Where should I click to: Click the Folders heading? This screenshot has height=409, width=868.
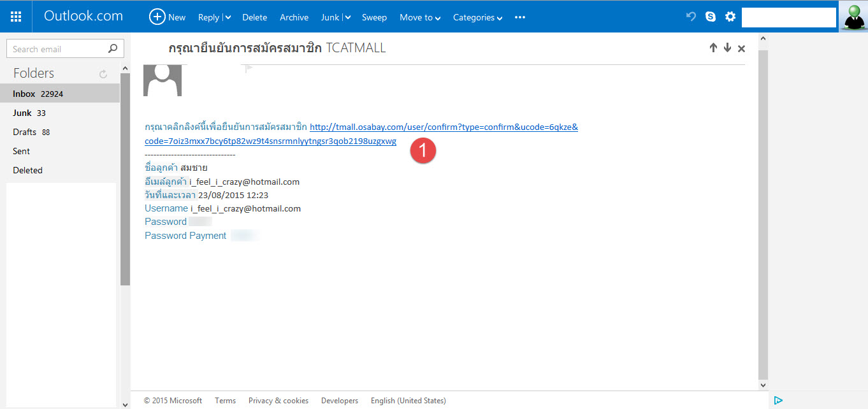coord(34,73)
